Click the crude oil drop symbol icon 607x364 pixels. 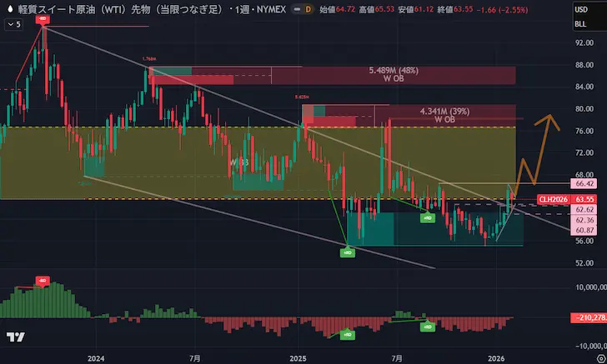tap(11, 9)
